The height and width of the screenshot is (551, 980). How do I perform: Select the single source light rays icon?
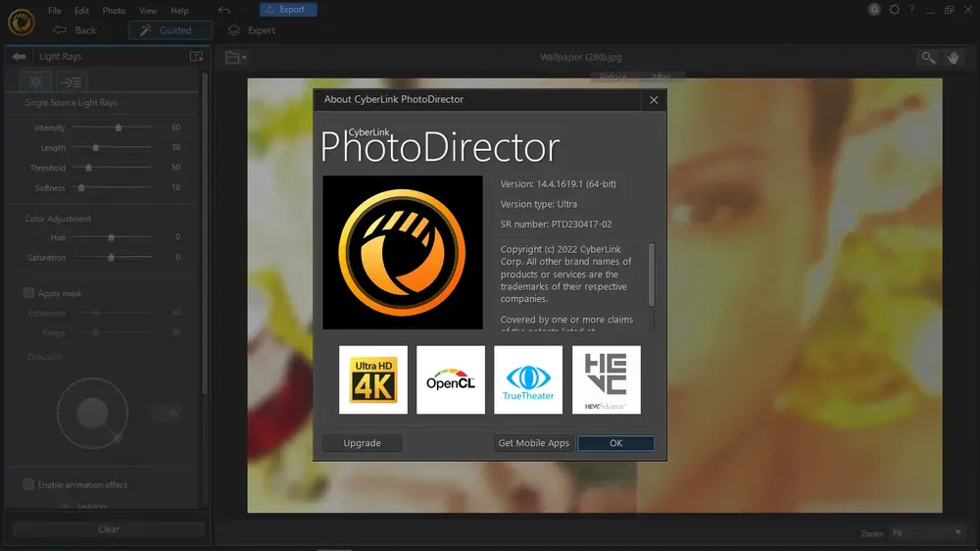(x=35, y=81)
